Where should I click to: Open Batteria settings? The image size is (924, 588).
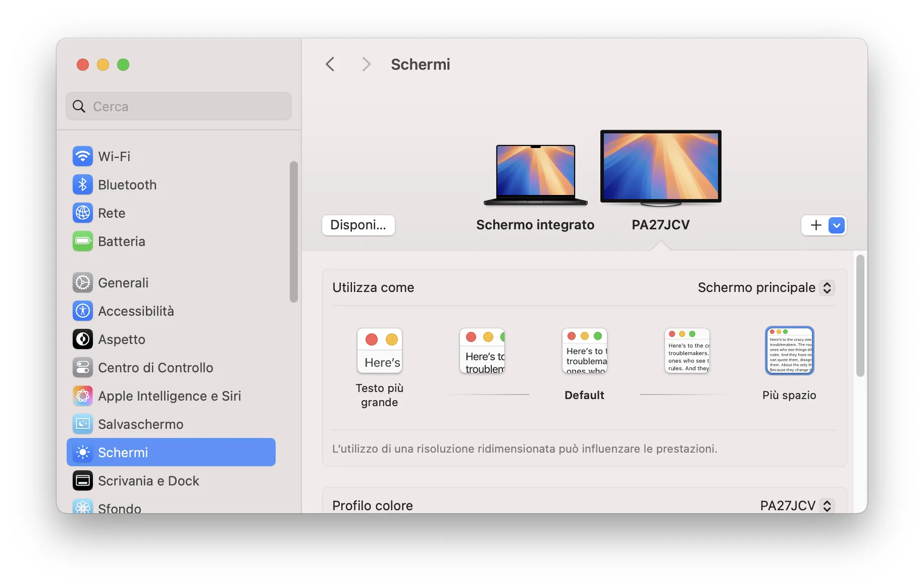coord(121,241)
